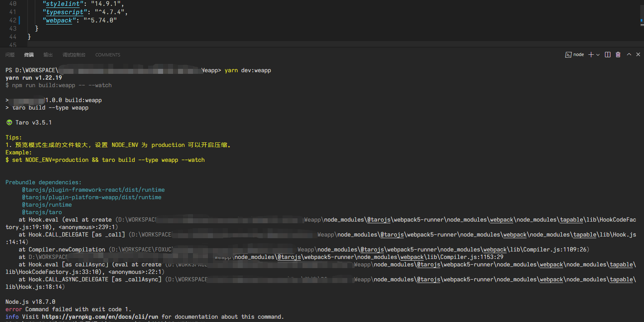Open the 输出 (Output) tab
This screenshot has height=322, width=644.
click(x=48, y=55)
